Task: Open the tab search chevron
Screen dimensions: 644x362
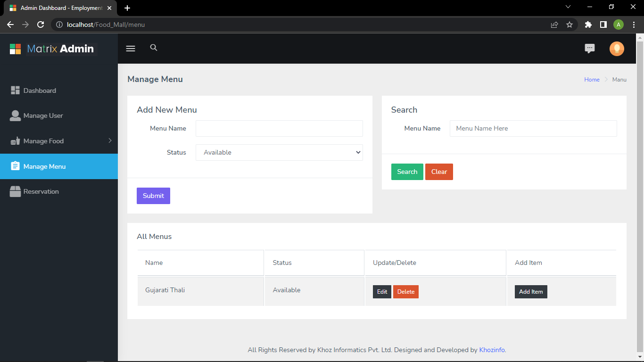Action: pyautogui.click(x=568, y=7)
